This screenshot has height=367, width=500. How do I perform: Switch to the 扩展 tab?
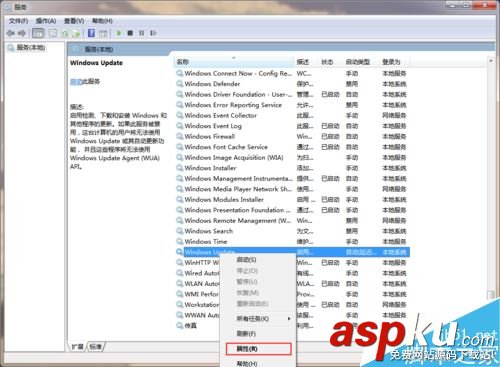coord(78,347)
